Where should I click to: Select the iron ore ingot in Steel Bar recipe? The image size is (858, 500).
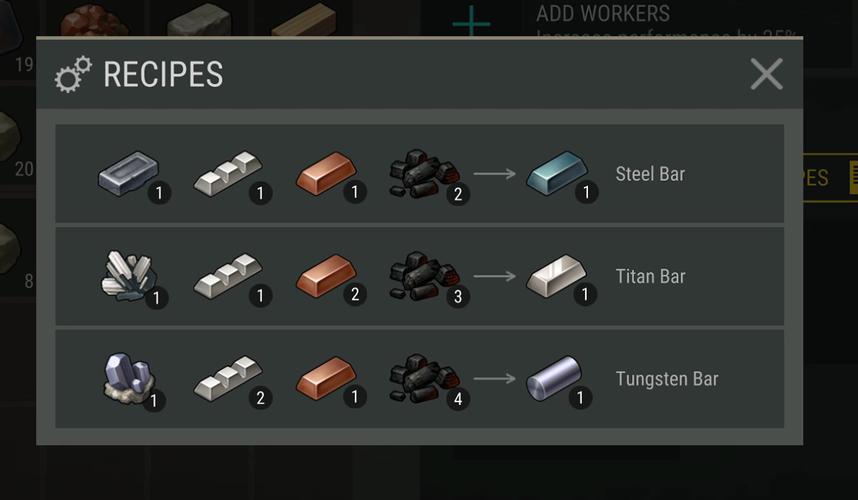point(129,173)
